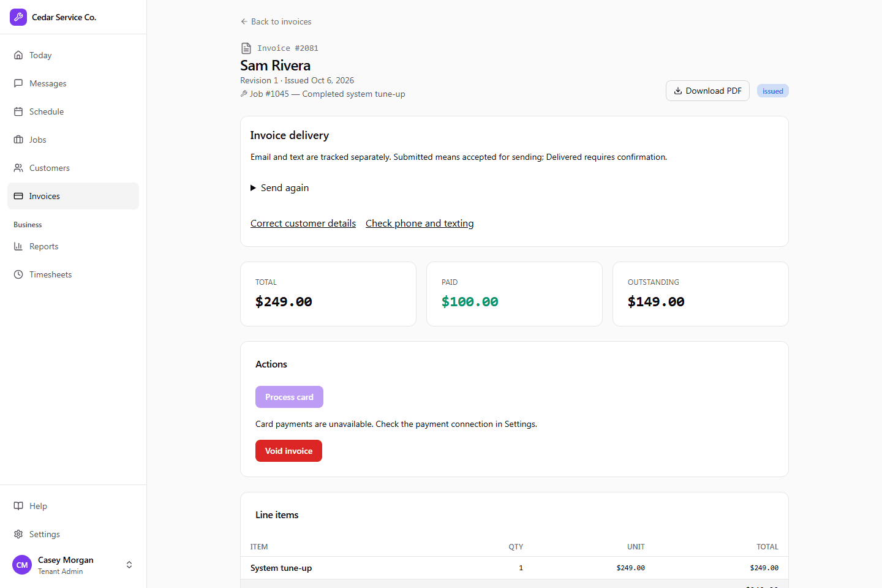This screenshot has height=588, width=882.
Task: Follow the Correct customer details link
Action: point(303,224)
